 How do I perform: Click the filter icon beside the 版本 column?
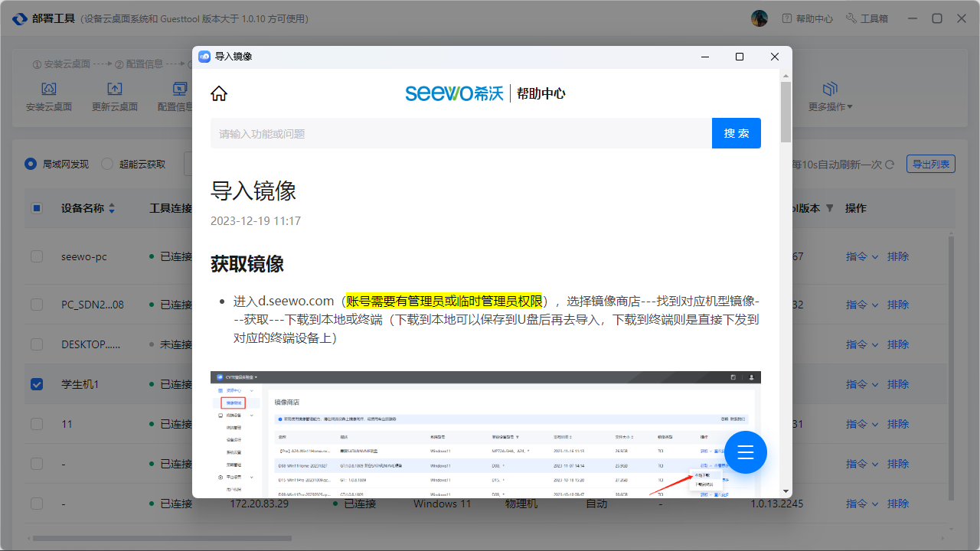click(x=829, y=208)
